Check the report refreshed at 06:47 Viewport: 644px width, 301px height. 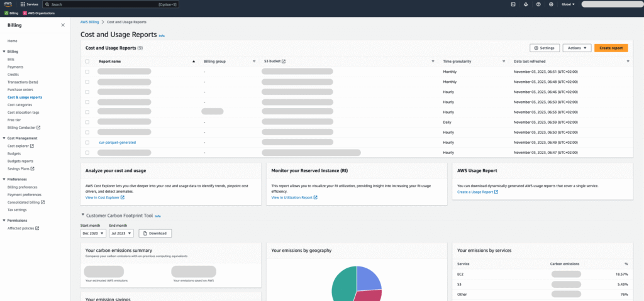[87, 152]
